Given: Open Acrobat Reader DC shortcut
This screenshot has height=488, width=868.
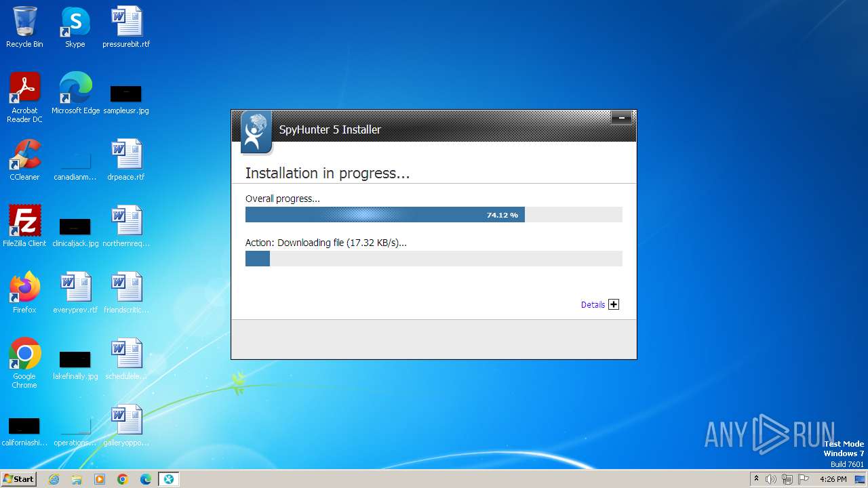Looking at the screenshot, I should coord(24,98).
